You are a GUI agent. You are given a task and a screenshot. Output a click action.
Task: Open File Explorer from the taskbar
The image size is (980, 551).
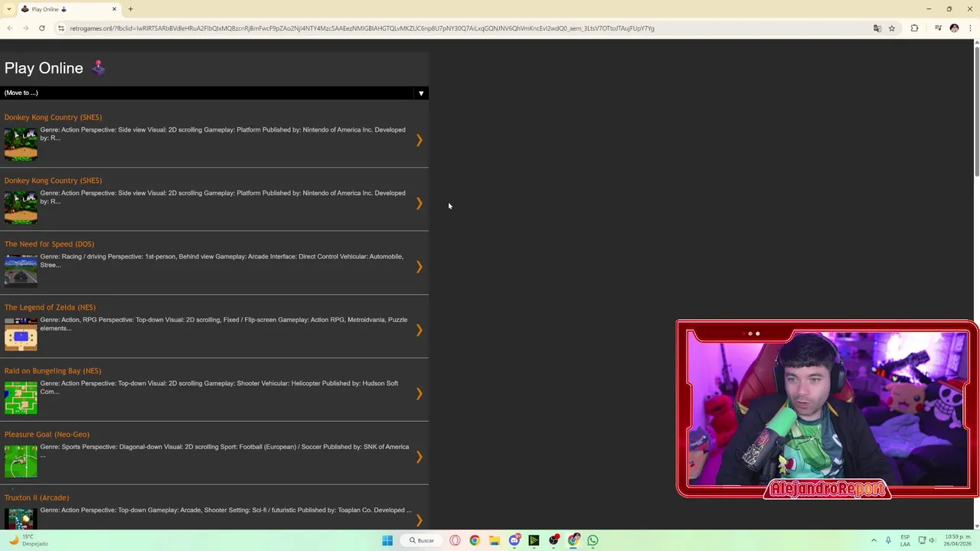(495, 540)
